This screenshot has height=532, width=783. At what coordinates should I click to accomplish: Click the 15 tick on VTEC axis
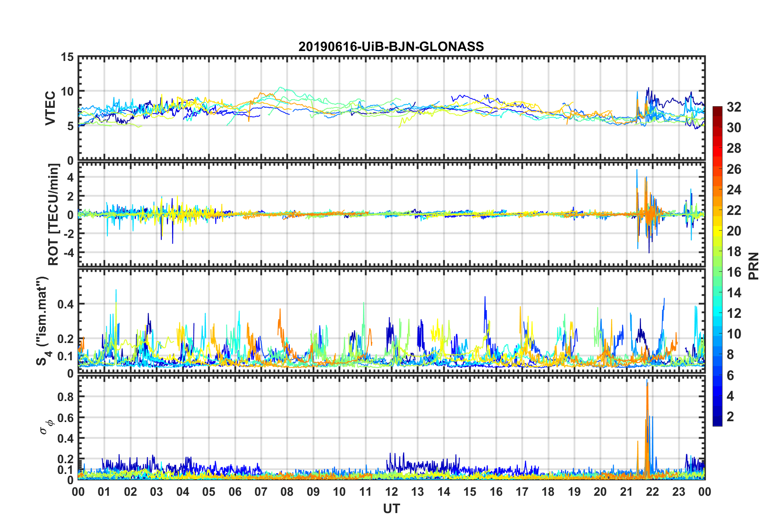[67, 57]
